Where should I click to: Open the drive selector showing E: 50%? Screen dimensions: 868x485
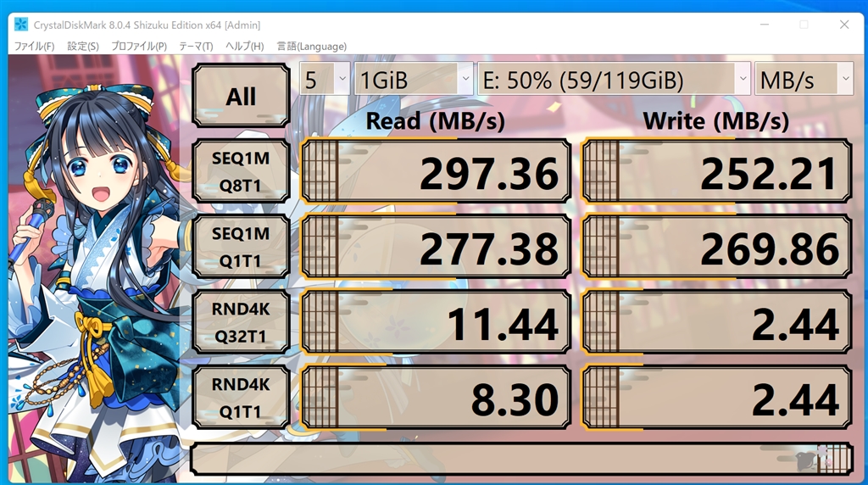coord(614,79)
